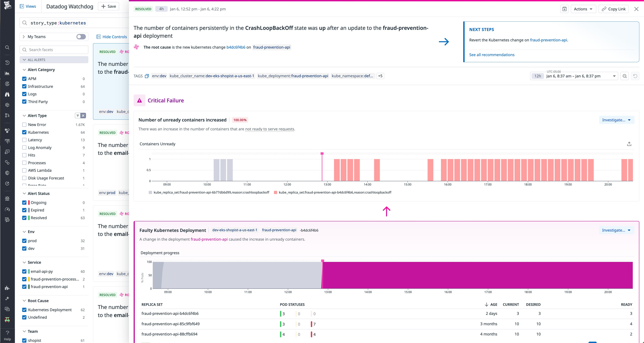
Task: Open Error Tracking via the bug icon
Action: 7,199
